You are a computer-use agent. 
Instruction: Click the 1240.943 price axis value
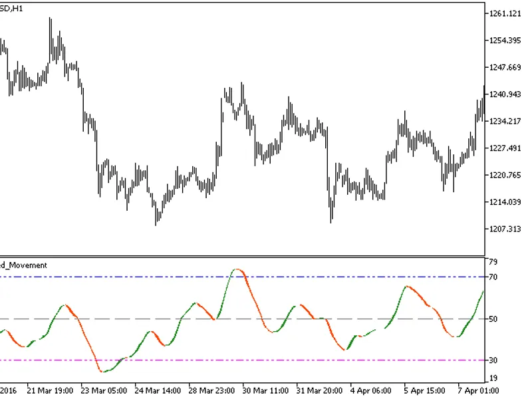[x=505, y=94]
